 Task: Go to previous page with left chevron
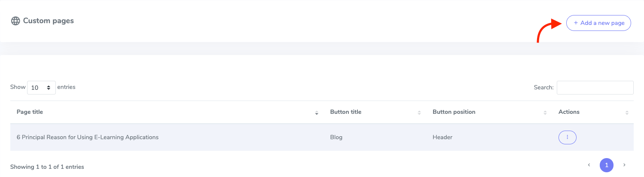pyautogui.click(x=589, y=165)
